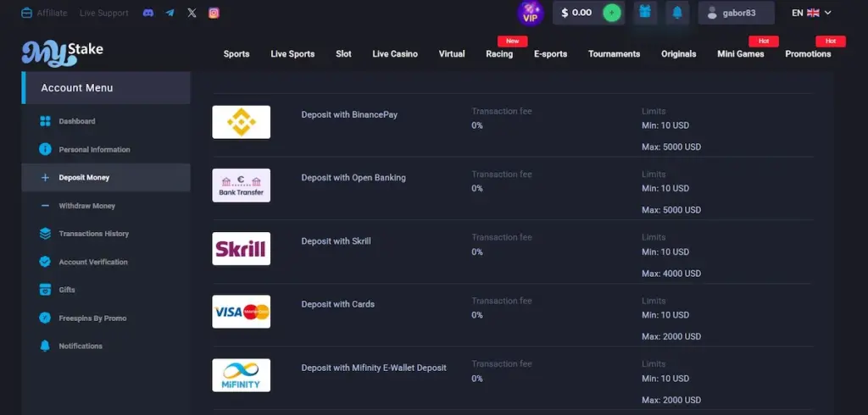Viewport: 868px width, 415px height.
Task: Click the Notifications sidebar bell icon
Action: click(x=46, y=346)
